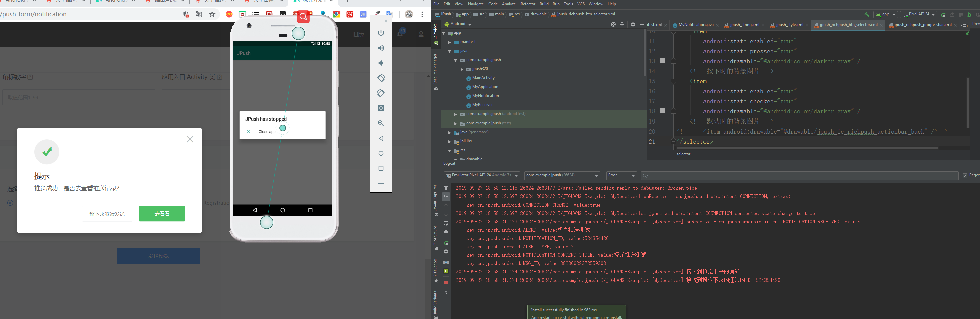
Task: Open app run configuration dropdown
Action: coord(885,14)
